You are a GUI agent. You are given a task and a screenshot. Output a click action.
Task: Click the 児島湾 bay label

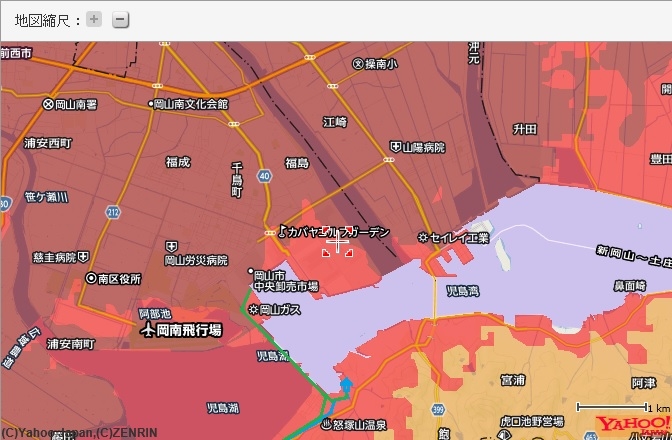(x=462, y=291)
